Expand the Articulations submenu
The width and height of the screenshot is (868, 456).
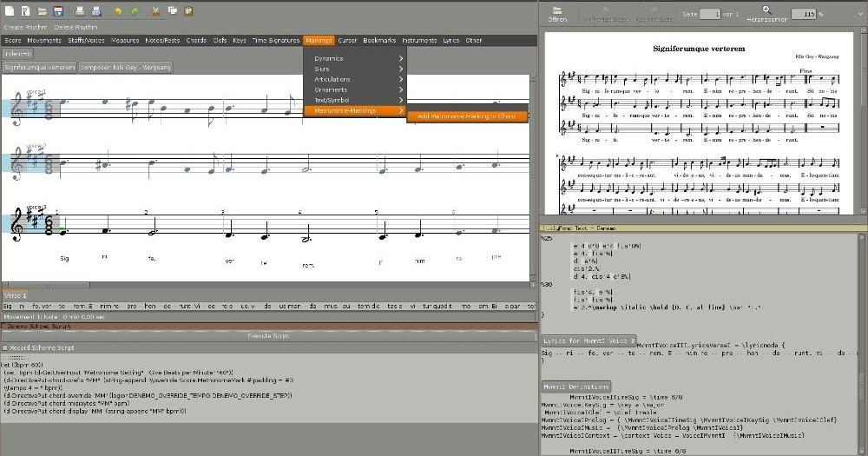point(355,79)
